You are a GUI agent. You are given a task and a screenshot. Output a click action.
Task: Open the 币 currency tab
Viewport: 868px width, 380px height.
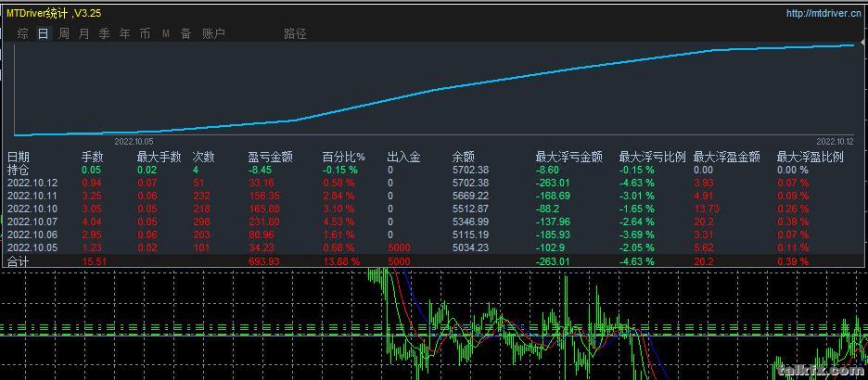[x=145, y=33]
